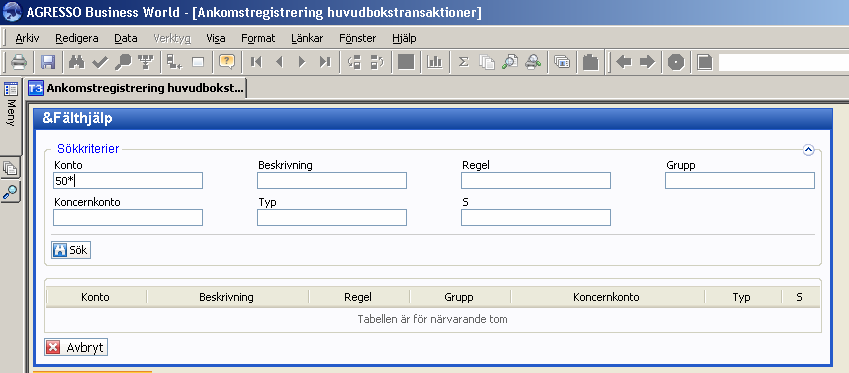Viewport: 849px width, 373px height.
Task: Click the 'Tabellen är för närvarande tom' message
Action: (x=433, y=319)
